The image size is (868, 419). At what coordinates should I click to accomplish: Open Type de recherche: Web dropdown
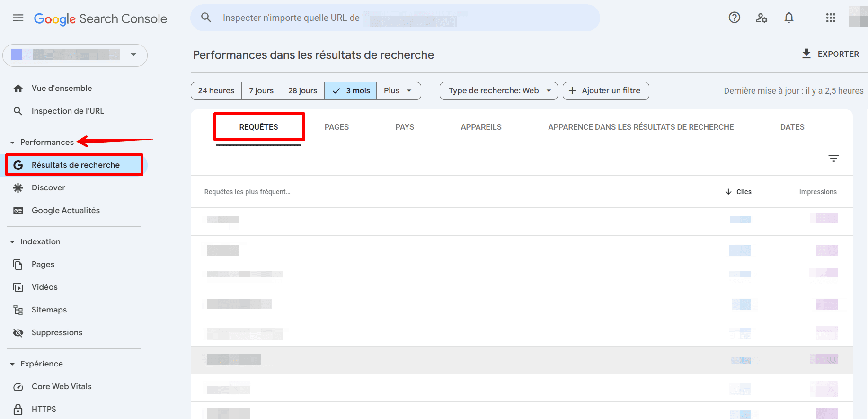click(x=498, y=91)
